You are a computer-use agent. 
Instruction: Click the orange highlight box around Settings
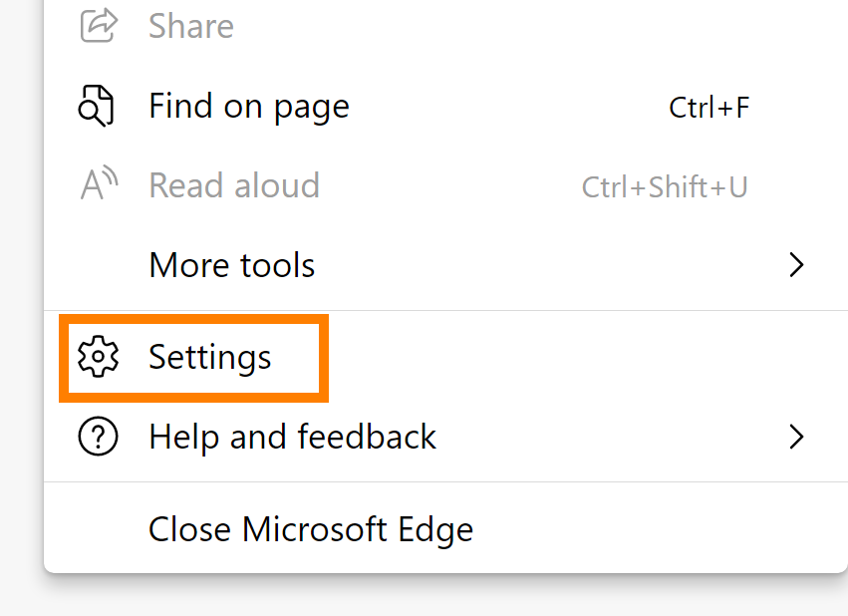point(194,321)
